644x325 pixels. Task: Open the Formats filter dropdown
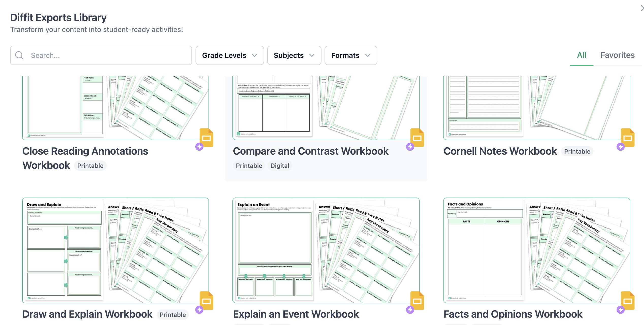[351, 55]
